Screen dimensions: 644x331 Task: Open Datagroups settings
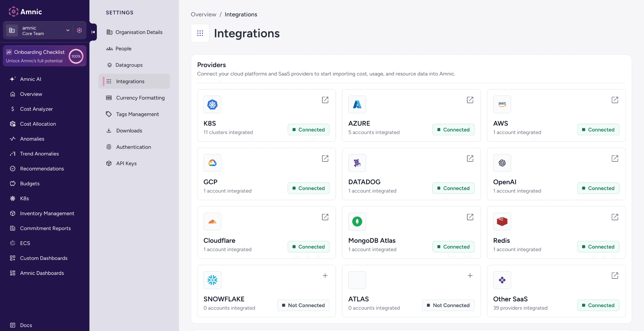pyautogui.click(x=134, y=65)
